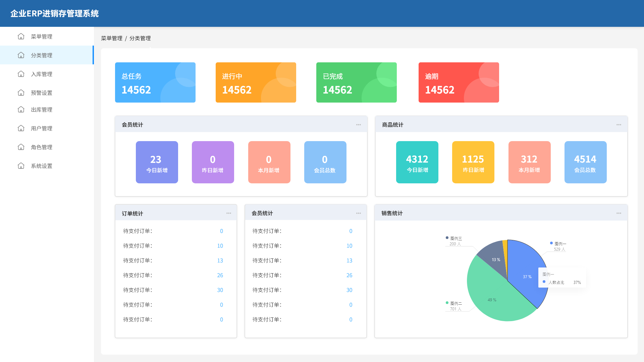Viewport: 644px width, 362px height.
Task: Click the value 13 in lower 会员统计 list
Action: [350, 260]
